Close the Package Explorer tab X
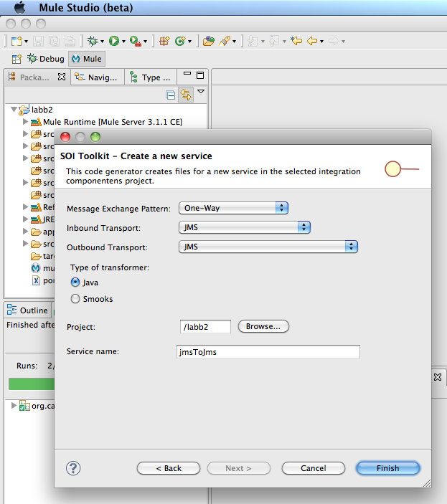 click(62, 77)
